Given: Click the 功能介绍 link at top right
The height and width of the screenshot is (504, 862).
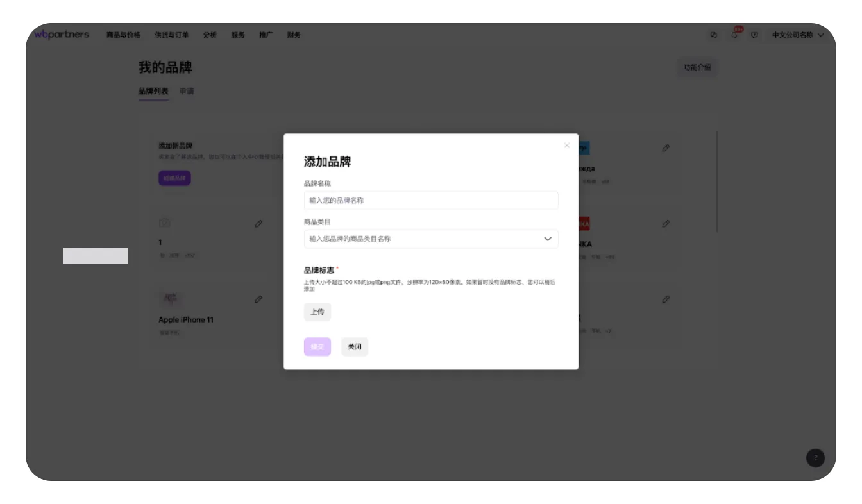Looking at the screenshot, I should point(697,67).
